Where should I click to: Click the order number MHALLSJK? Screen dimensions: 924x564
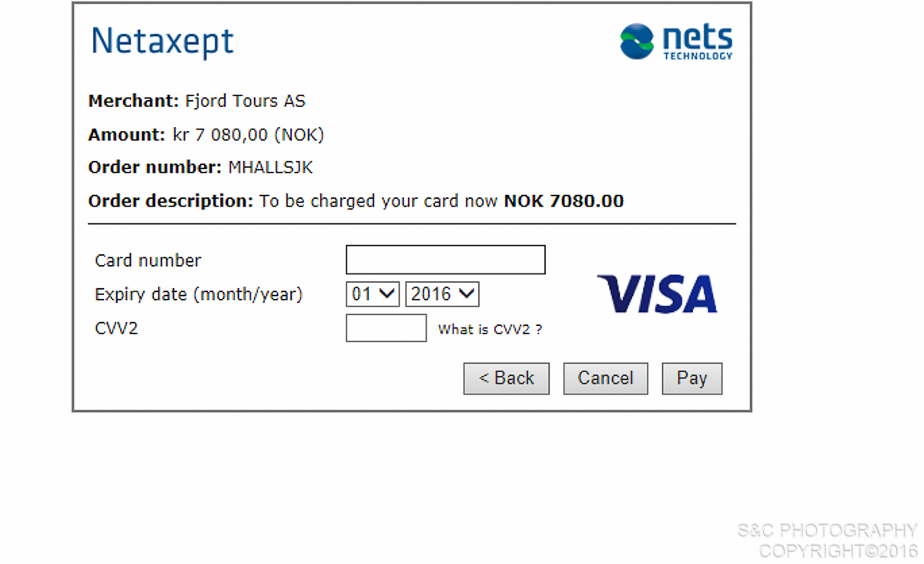click(270, 168)
